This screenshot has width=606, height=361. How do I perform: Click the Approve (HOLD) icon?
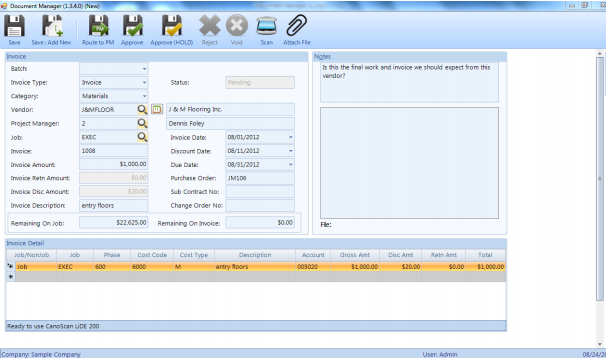pos(172,26)
